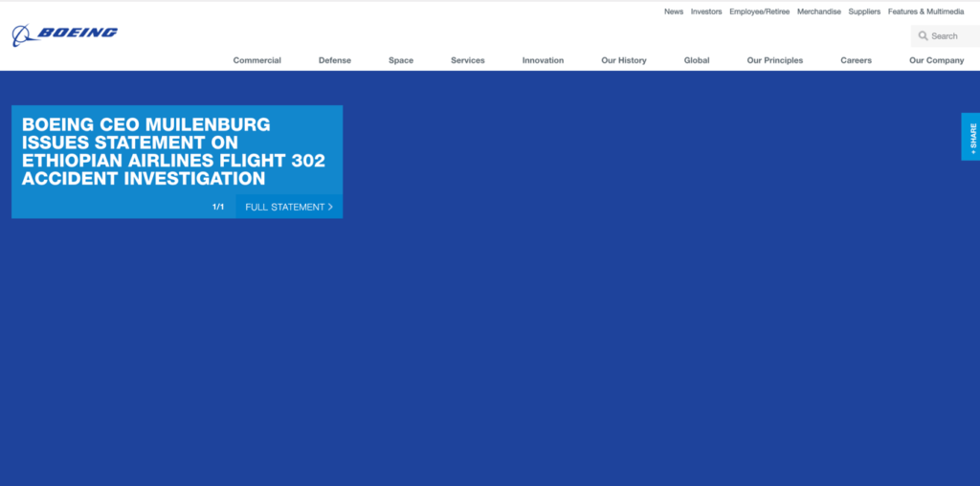Open Features & Multimedia
The height and width of the screenshot is (486, 980).
[925, 11]
